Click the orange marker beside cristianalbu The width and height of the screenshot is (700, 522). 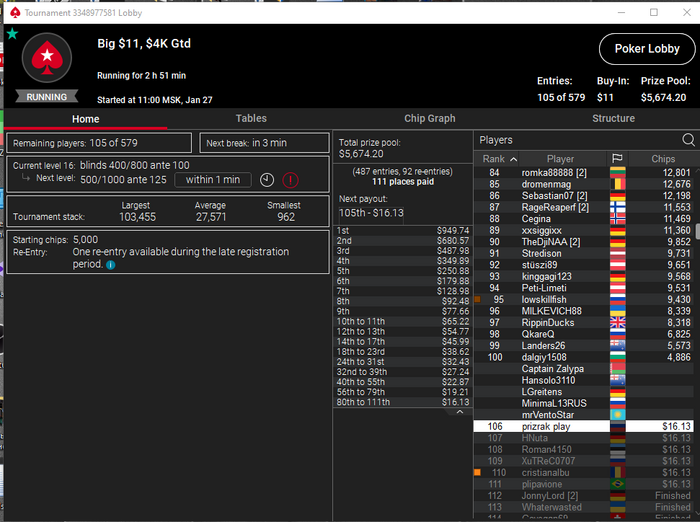point(478,472)
